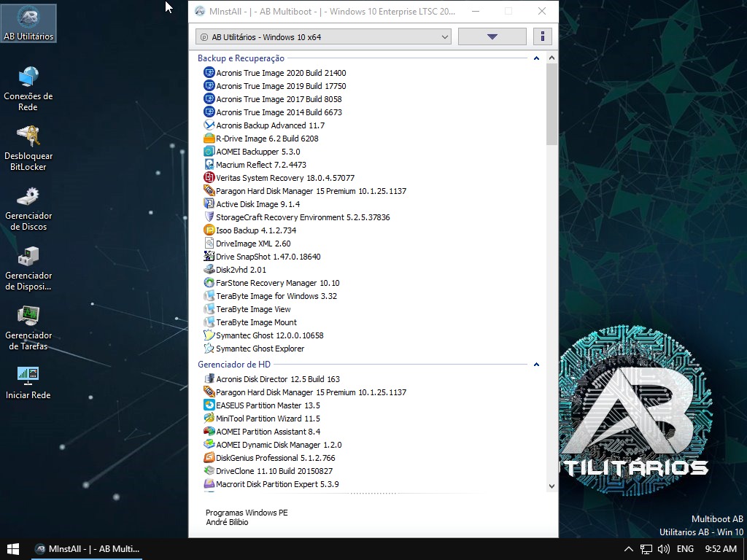The width and height of the screenshot is (747, 560).
Task: Open the 9:52 AM clock
Action: (x=721, y=549)
